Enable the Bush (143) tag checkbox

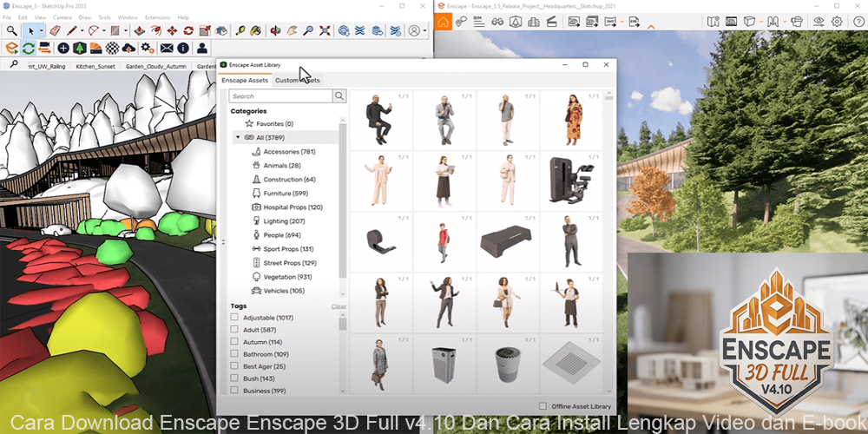pyautogui.click(x=234, y=378)
